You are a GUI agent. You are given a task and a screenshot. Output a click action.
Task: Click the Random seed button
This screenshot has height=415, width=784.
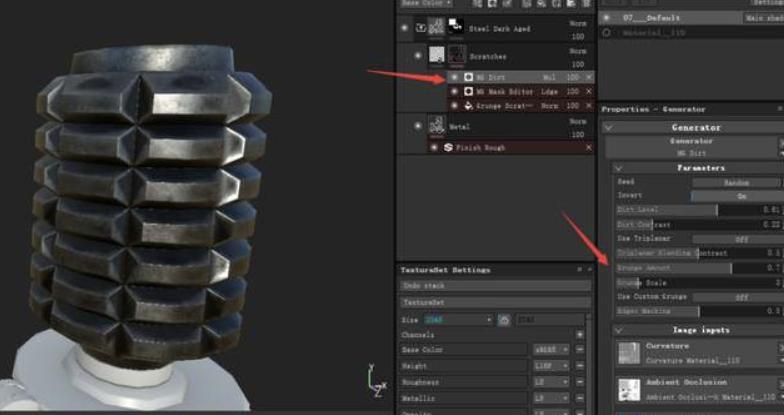[x=736, y=182]
